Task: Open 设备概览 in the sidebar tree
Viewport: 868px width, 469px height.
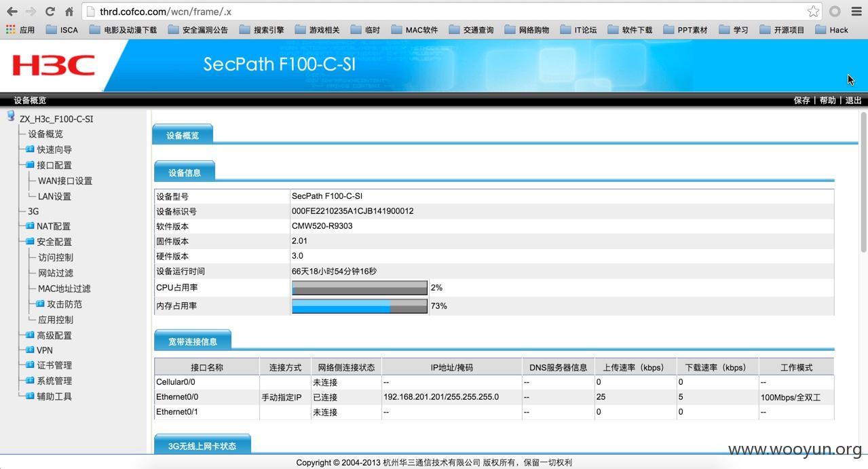Action: point(45,134)
